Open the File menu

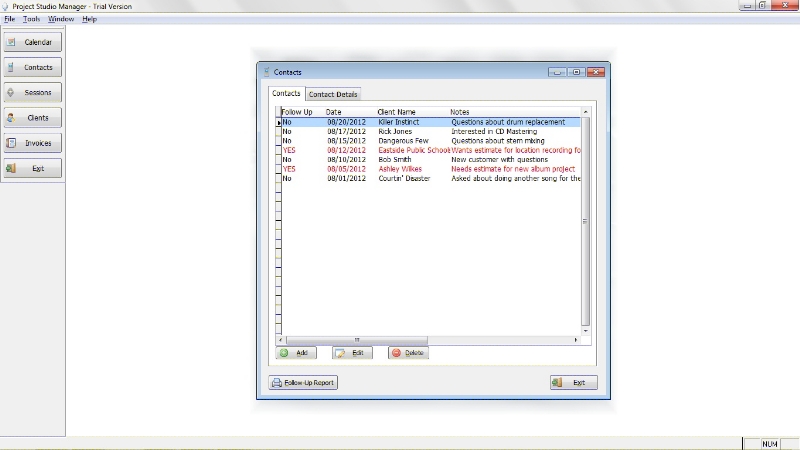(10, 19)
